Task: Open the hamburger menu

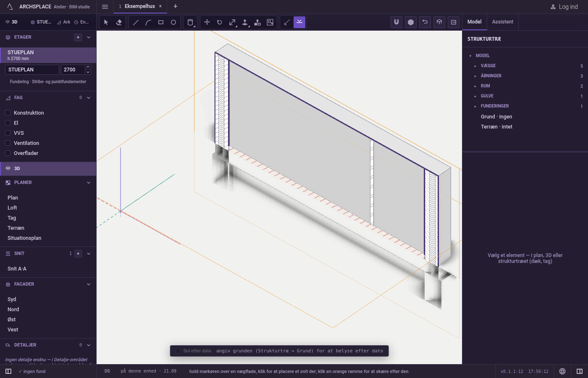Action: pos(105,7)
